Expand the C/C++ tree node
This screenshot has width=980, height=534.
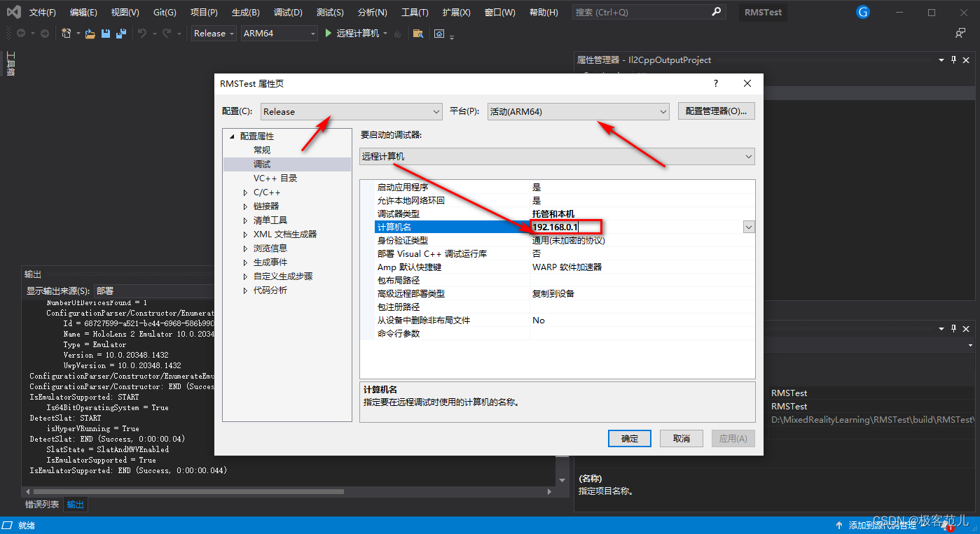[245, 192]
